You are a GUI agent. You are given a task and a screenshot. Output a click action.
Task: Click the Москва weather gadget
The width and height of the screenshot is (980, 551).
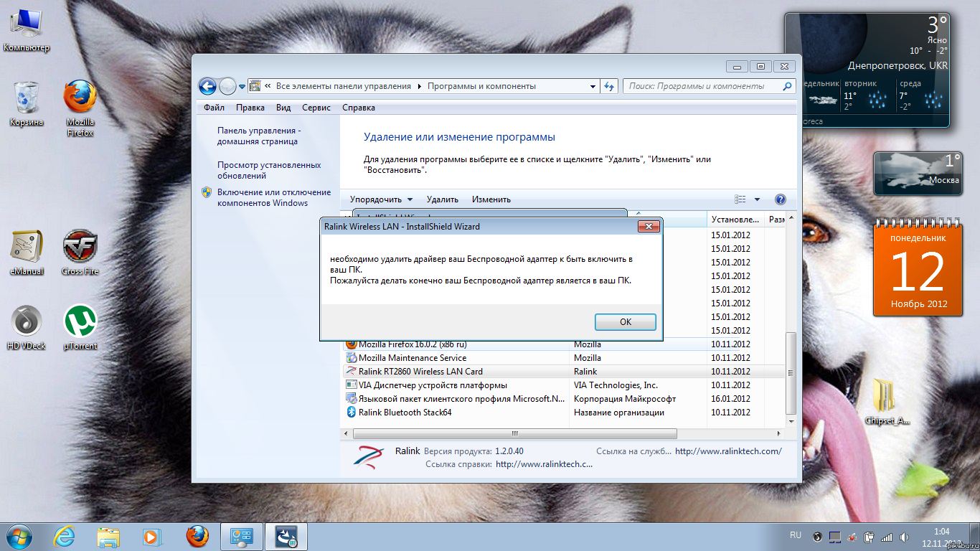pos(918,174)
